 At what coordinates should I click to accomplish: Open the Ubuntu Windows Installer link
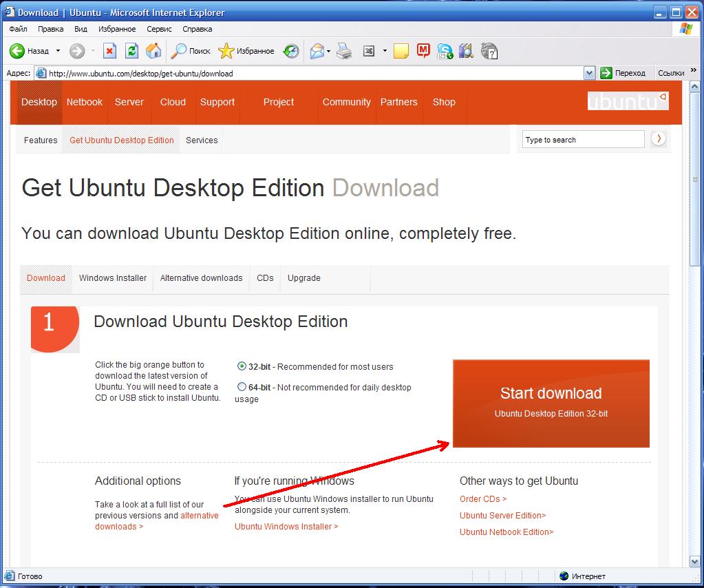tap(286, 527)
